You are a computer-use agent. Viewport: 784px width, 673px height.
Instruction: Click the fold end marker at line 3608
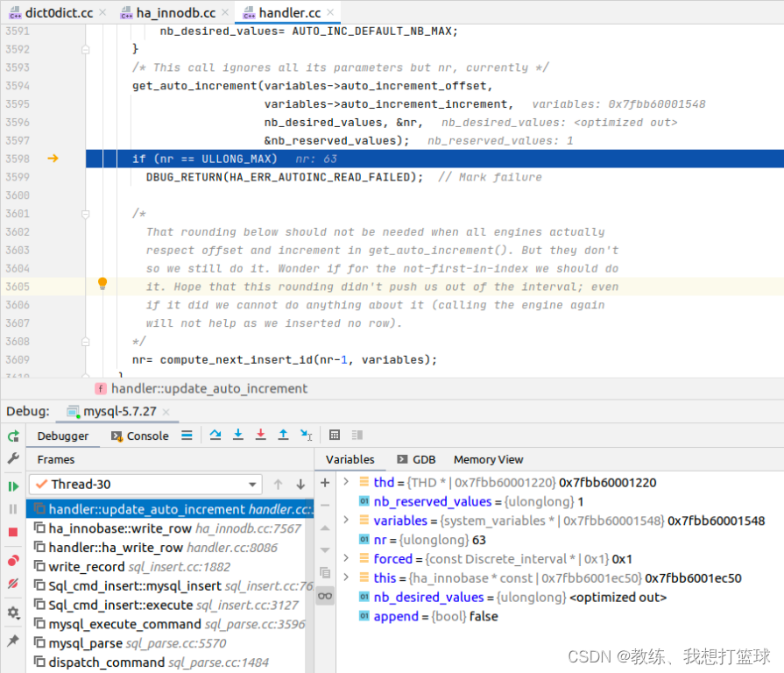coord(86,342)
